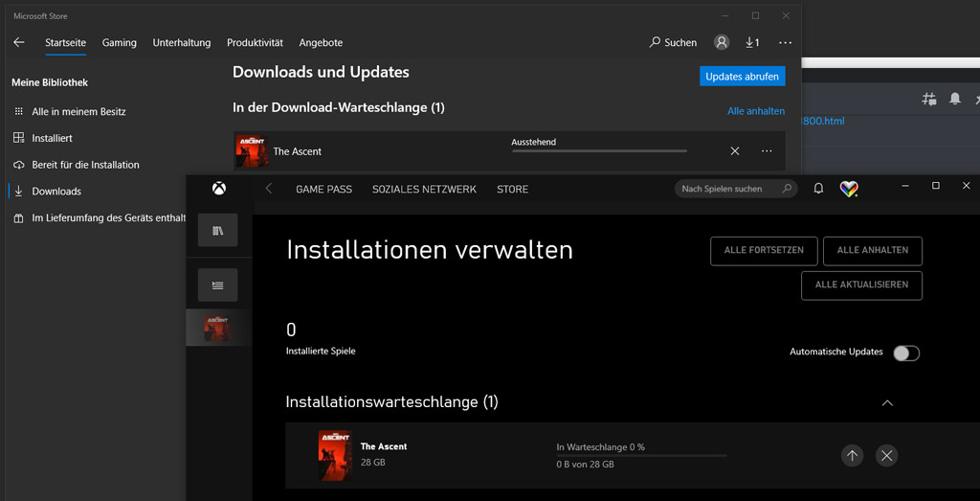Open the Startseite tab
980x501 pixels.
(x=66, y=42)
